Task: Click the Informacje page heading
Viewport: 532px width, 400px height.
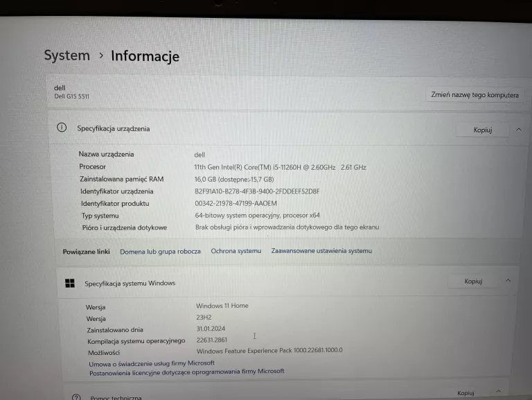Action: click(145, 56)
